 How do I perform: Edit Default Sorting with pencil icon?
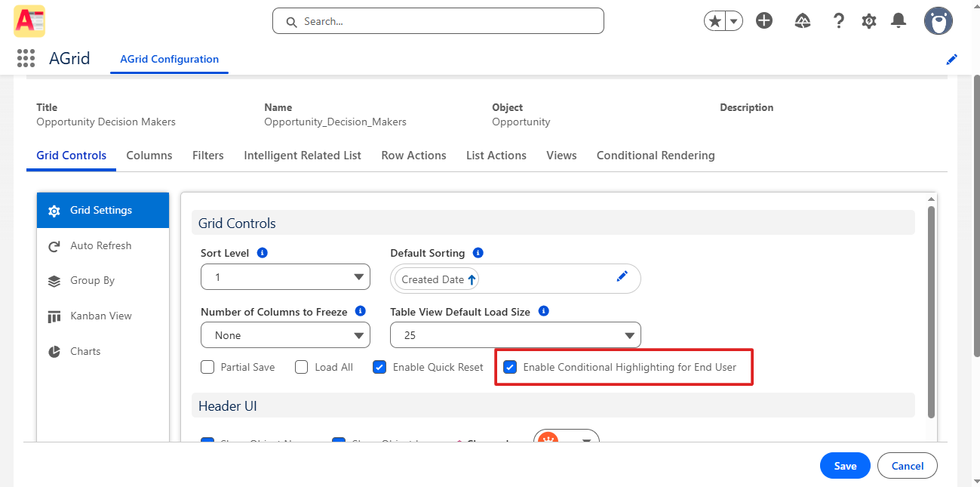pos(622,276)
